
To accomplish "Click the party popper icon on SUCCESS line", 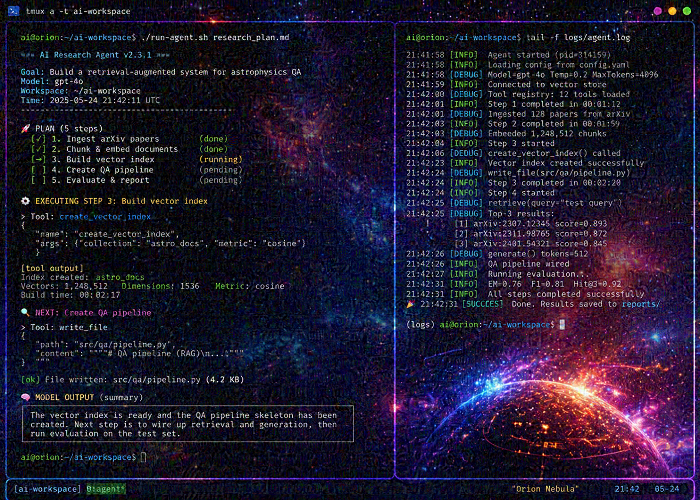I will click(411, 304).
